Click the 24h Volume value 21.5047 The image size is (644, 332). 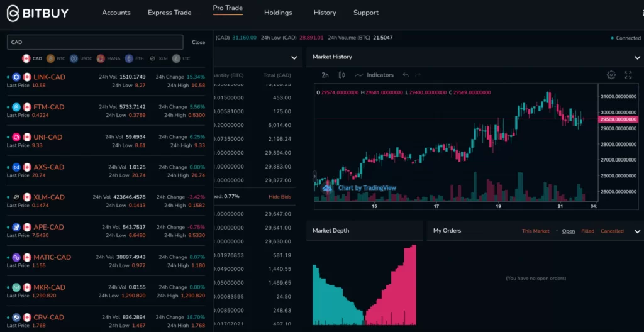(x=382, y=38)
